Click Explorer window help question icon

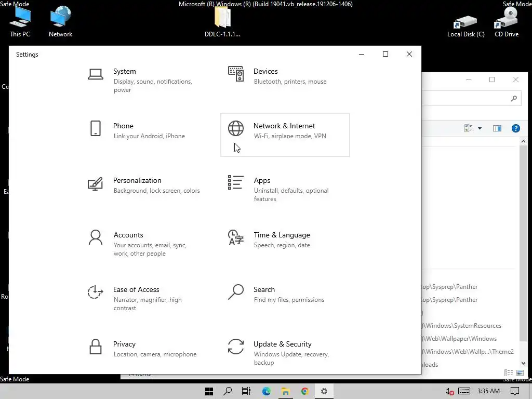tap(516, 128)
